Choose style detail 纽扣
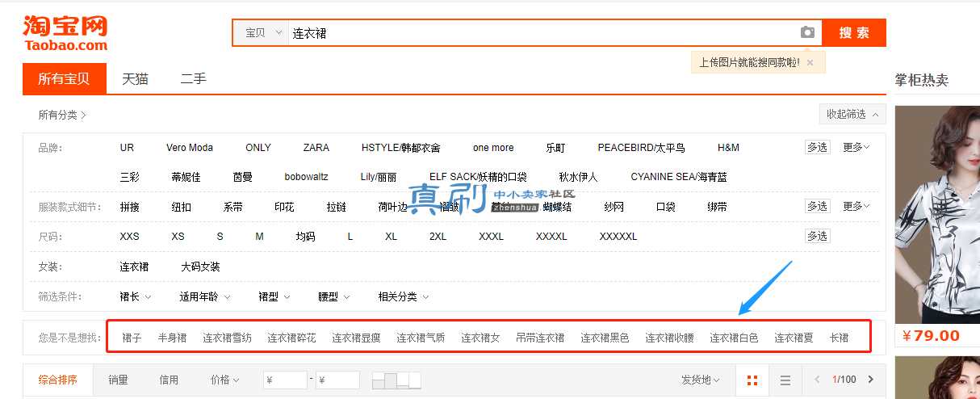Screen dimensions: 980x399 [182, 207]
